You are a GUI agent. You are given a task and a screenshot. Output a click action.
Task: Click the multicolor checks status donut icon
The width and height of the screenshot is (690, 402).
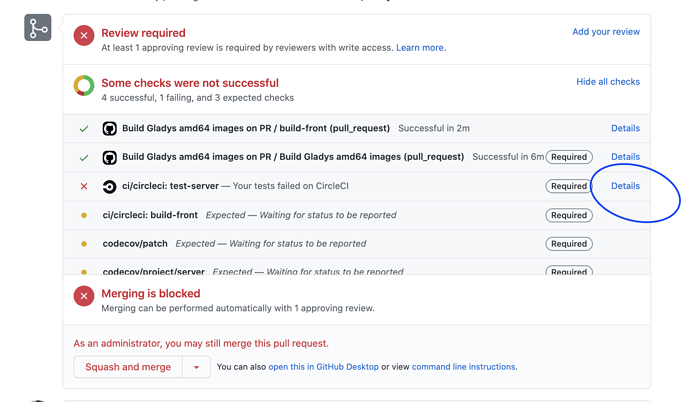coord(84,85)
